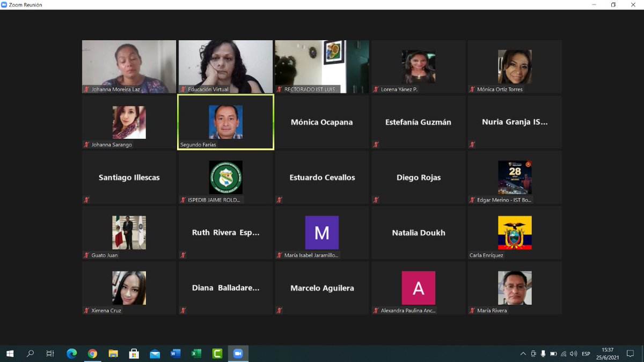This screenshot has height=362, width=644.
Task: Click muted mic icon in Estefanía Guzmán tile
Action: [x=376, y=145]
